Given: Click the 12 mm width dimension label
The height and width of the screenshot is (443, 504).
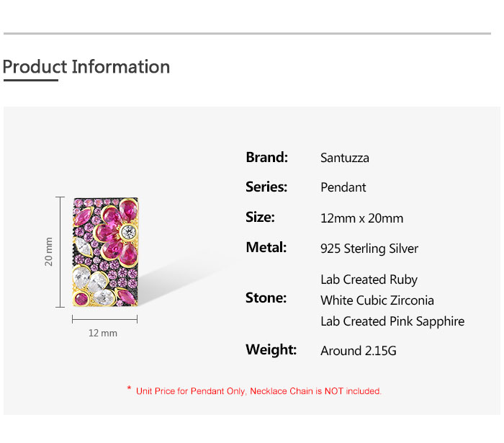Looking at the screenshot, I should click(103, 333).
